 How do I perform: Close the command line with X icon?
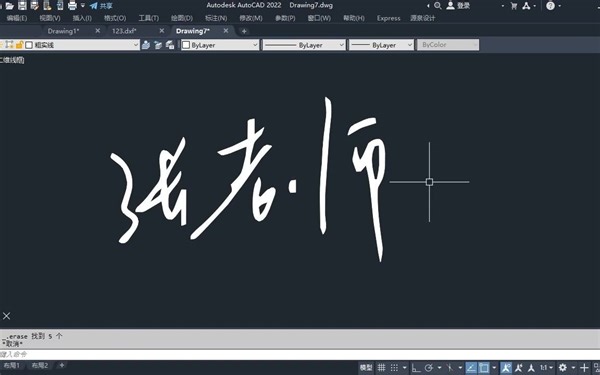(x=7, y=316)
